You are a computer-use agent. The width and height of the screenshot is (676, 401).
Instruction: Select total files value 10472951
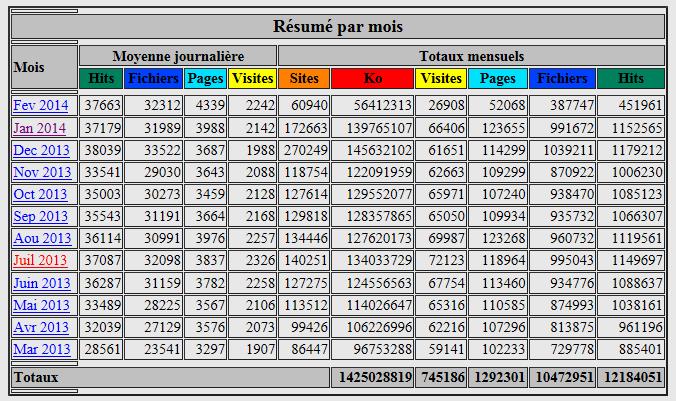(x=562, y=377)
